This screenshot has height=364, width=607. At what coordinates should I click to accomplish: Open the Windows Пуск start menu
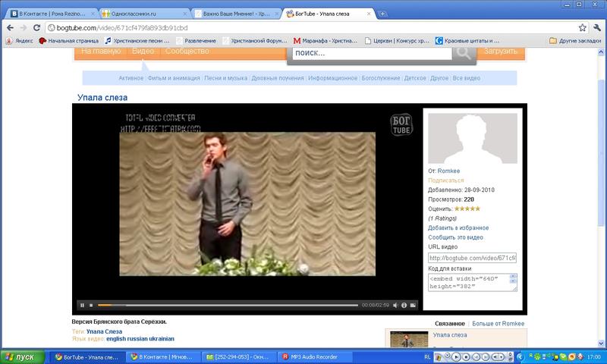pyautogui.click(x=20, y=356)
